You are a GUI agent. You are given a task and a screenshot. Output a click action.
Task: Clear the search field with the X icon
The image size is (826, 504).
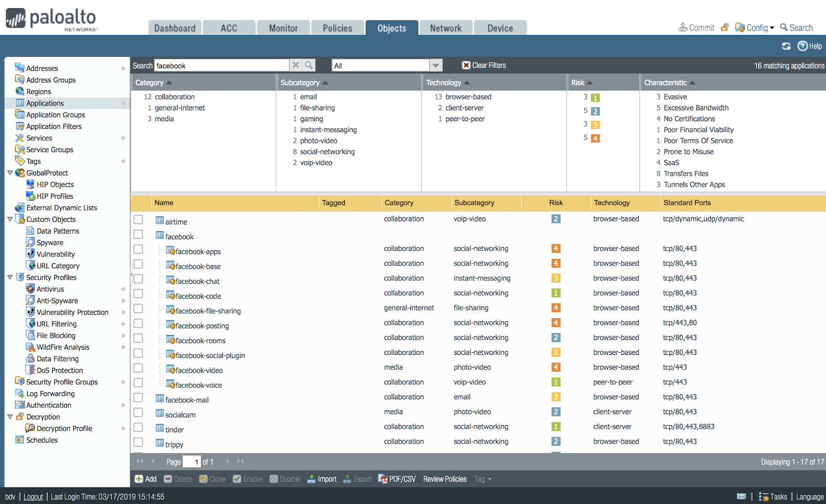point(296,65)
